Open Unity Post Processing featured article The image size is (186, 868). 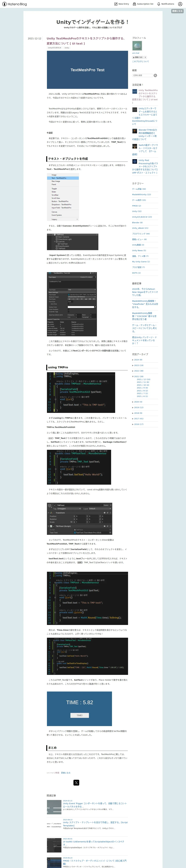tap(145, 167)
